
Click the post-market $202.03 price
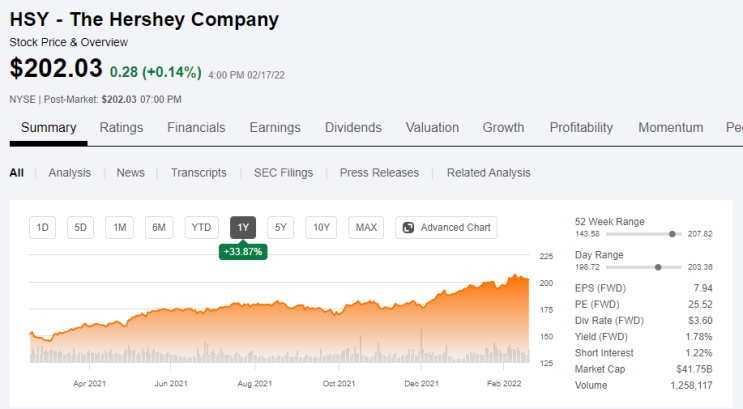[119, 100]
